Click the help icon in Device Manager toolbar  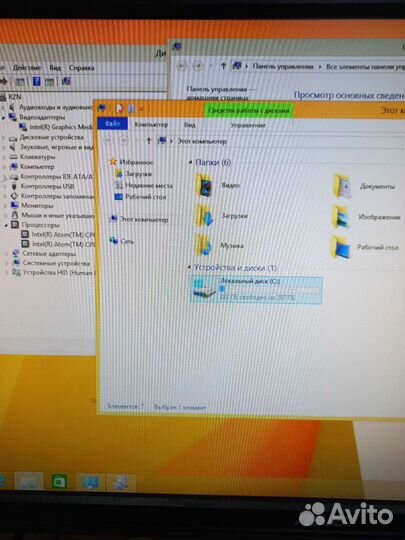click(x=36, y=81)
